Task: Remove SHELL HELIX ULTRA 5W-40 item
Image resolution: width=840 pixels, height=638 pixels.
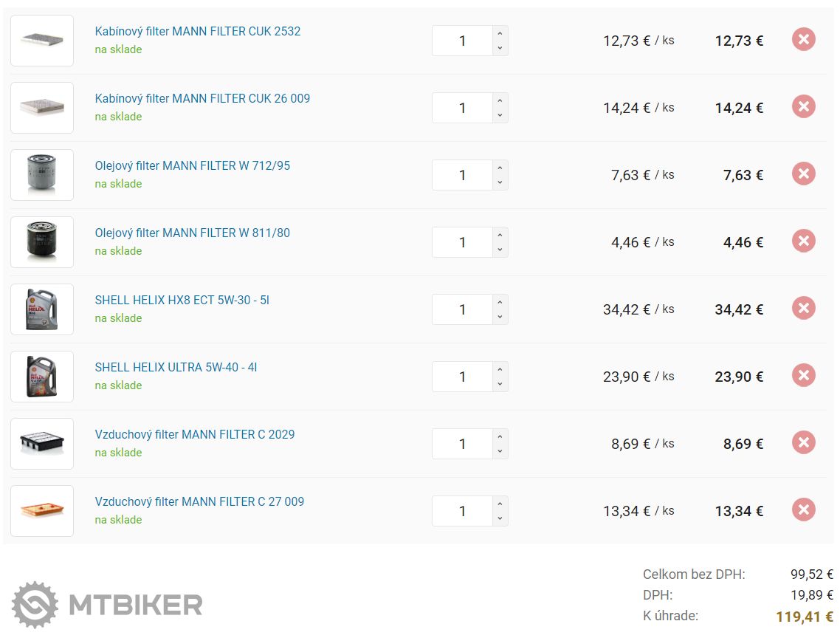Action: (x=803, y=375)
